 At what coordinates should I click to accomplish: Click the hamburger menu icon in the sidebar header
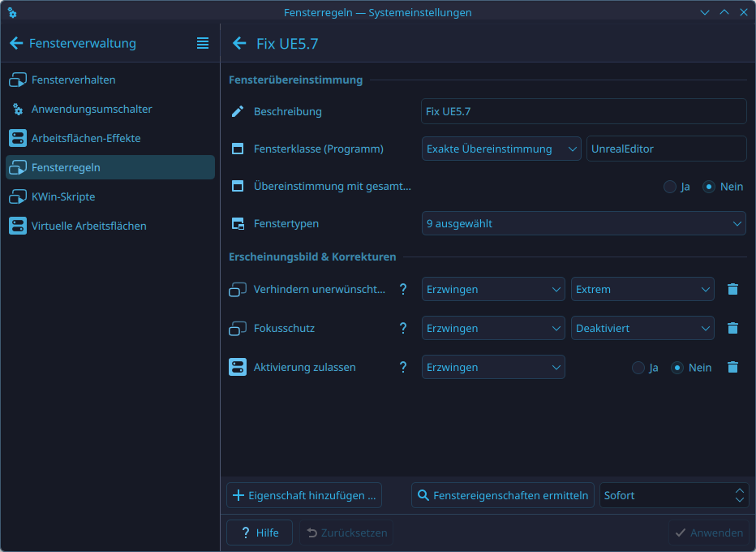pos(202,43)
